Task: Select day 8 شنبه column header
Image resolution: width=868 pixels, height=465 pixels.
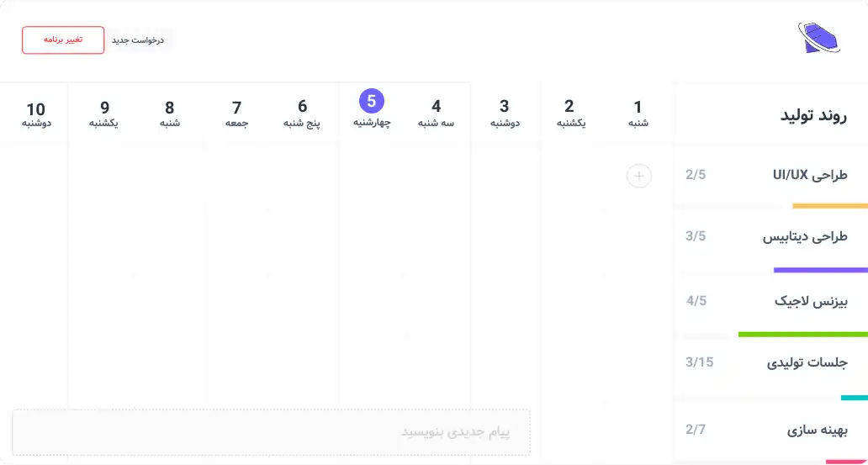Action: point(169,114)
